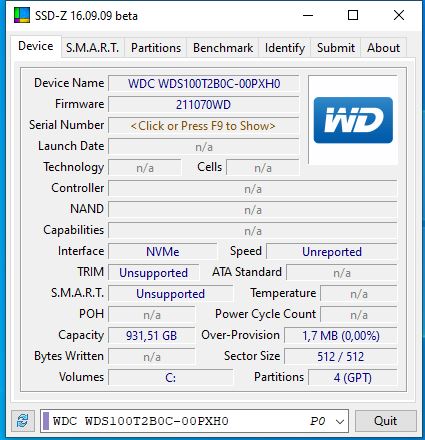Image resolution: width=425 pixels, height=440 pixels.
Task: Go to the Benchmark tab
Action: [x=223, y=48]
